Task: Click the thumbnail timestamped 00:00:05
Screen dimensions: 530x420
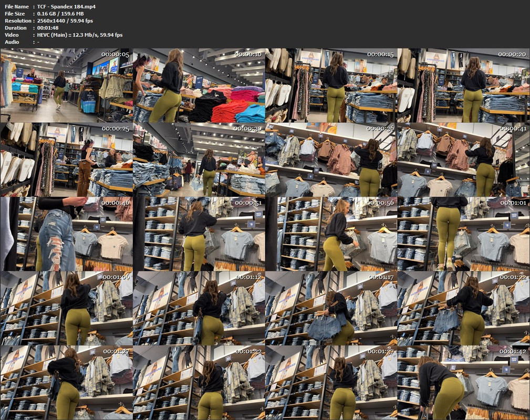Action: [x=67, y=86]
